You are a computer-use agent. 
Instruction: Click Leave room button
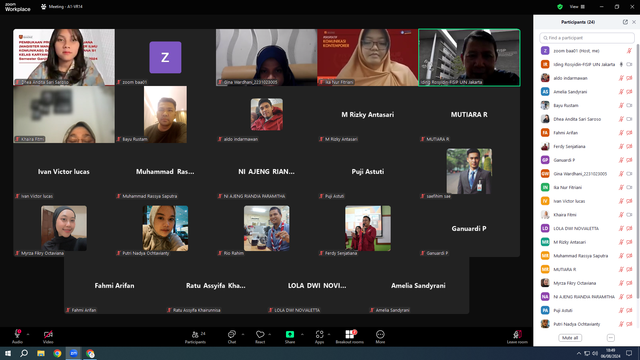click(x=517, y=336)
